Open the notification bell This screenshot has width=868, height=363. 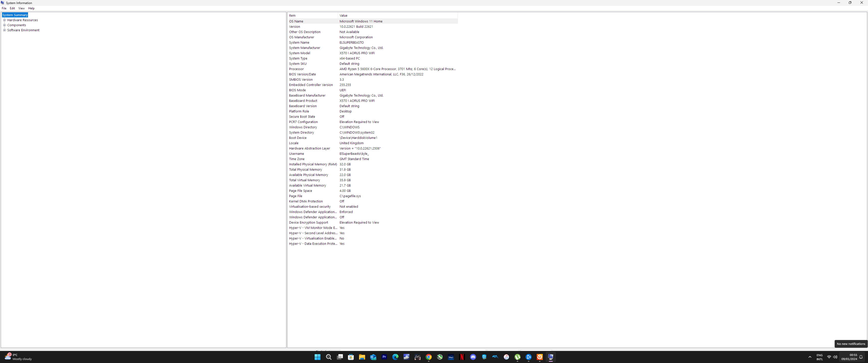(861, 357)
